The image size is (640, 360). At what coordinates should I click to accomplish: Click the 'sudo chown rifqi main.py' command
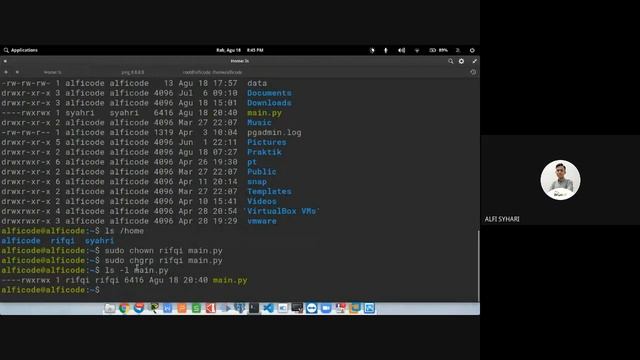tap(164, 251)
